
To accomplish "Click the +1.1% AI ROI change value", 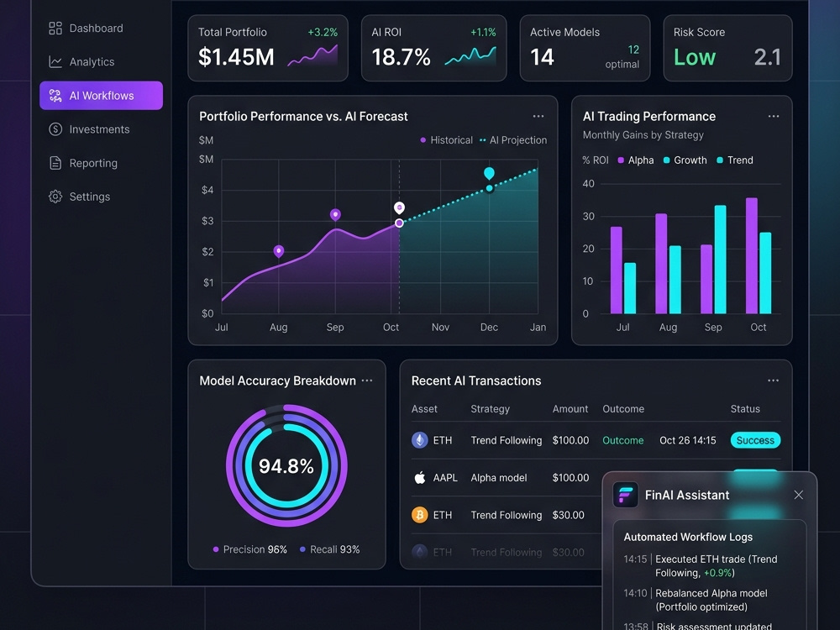I will [x=483, y=32].
